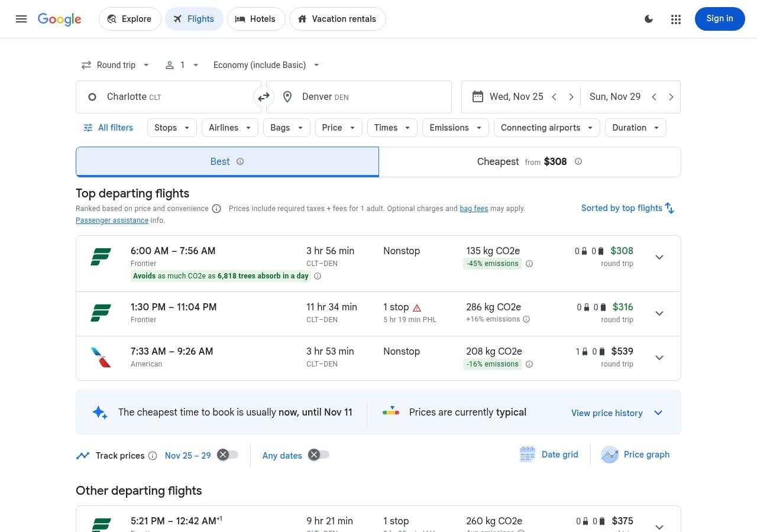Expand the 6:00 AM Frontier flight details
Screen dimensions: 757x532
pos(659,257)
